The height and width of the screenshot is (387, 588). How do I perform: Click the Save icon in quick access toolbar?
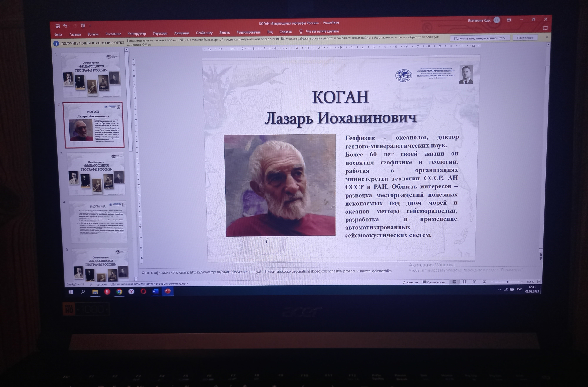pyautogui.click(x=58, y=26)
